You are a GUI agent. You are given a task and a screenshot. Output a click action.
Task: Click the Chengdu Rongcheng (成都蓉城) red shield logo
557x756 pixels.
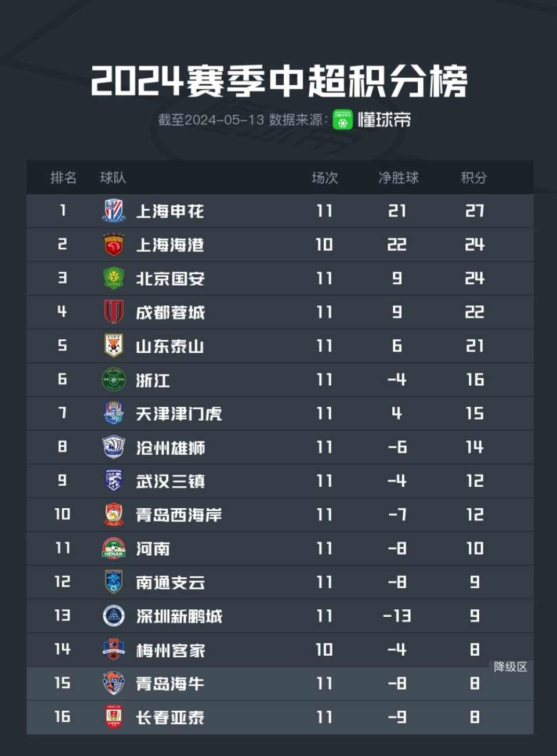coord(114,312)
